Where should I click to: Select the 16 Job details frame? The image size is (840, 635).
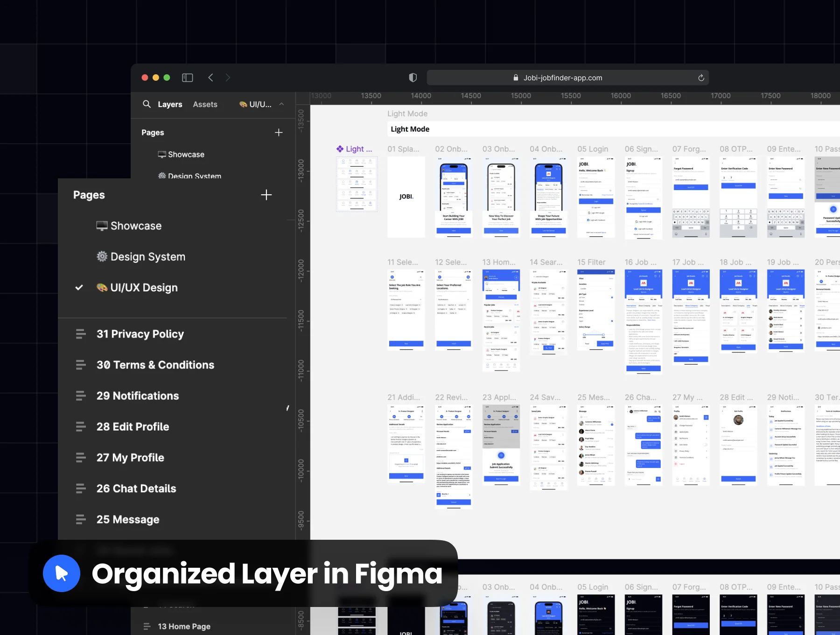coord(644,322)
